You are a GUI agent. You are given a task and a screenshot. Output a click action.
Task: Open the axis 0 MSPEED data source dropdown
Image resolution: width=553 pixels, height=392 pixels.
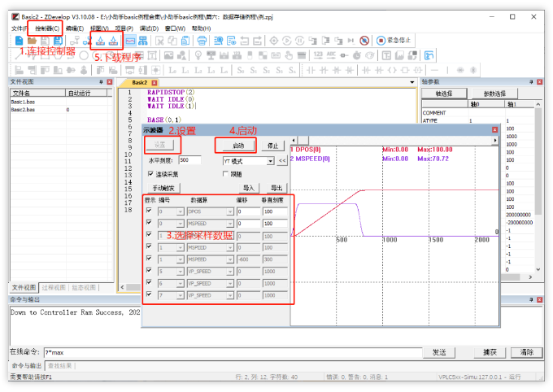[230, 224]
